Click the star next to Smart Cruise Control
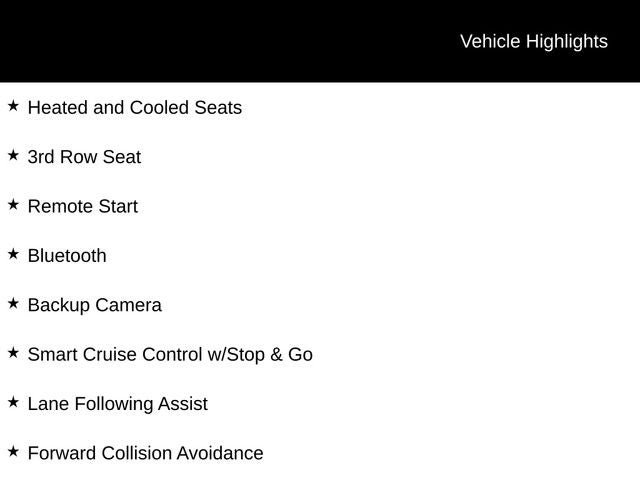This screenshot has width=640, height=480. pyautogui.click(x=13, y=353)
